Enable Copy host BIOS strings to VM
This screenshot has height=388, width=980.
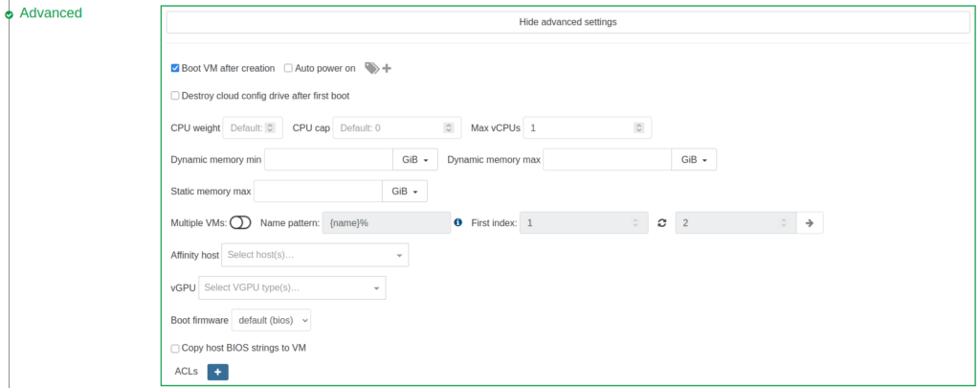click(175, 348)
